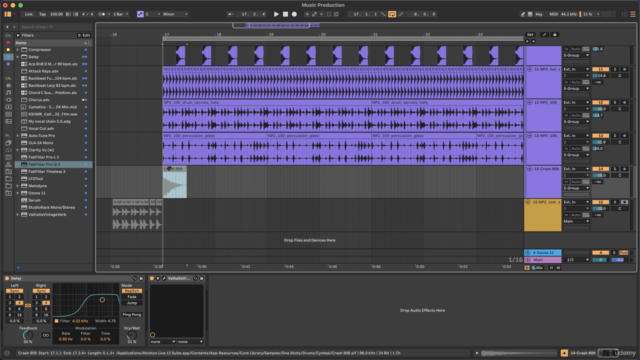Image resolution: width=640 pixels, height=360 pixels.
Task: Expand the Ozone 11 browser item
Action: click(18, 193)
